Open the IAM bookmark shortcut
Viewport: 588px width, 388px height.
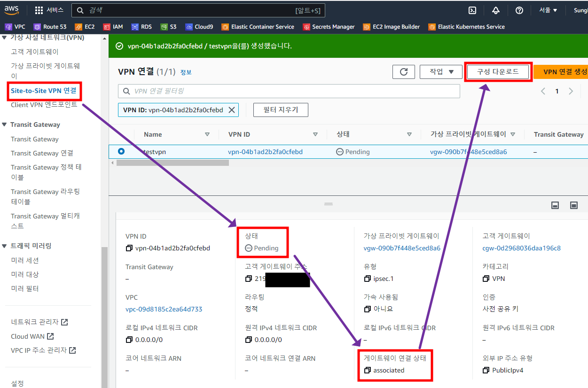pos(113,27)
